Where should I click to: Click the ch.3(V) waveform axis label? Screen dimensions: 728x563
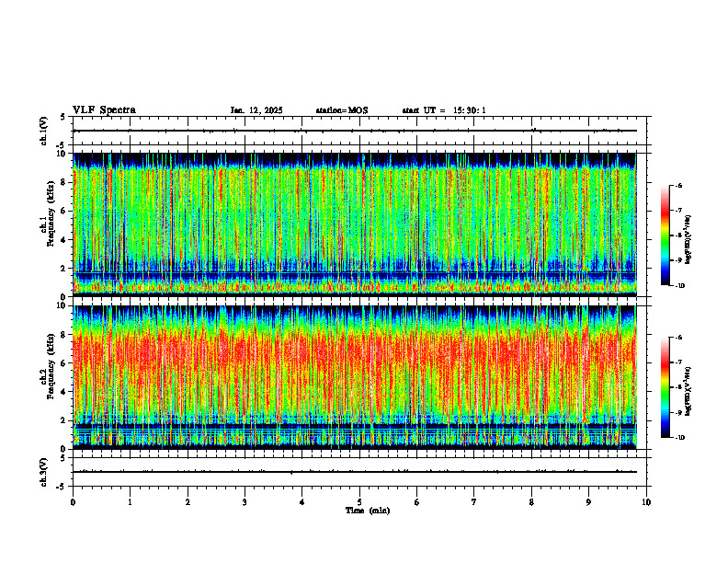[43, 472]
